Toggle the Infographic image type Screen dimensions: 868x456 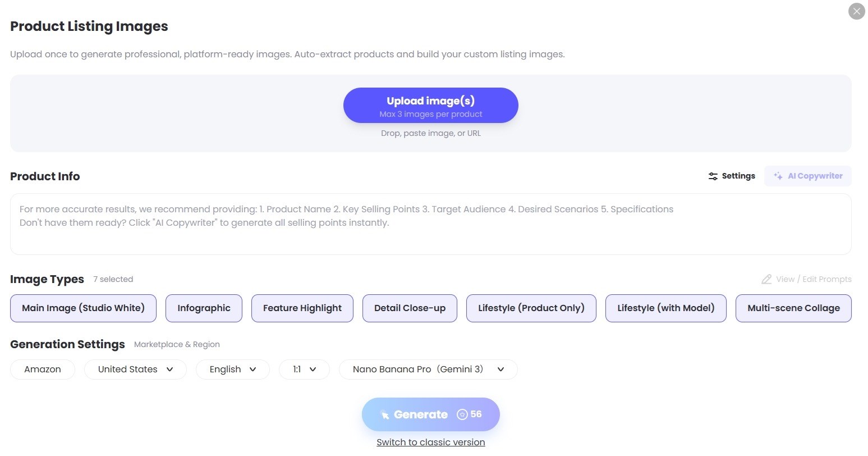coord(204,308)
